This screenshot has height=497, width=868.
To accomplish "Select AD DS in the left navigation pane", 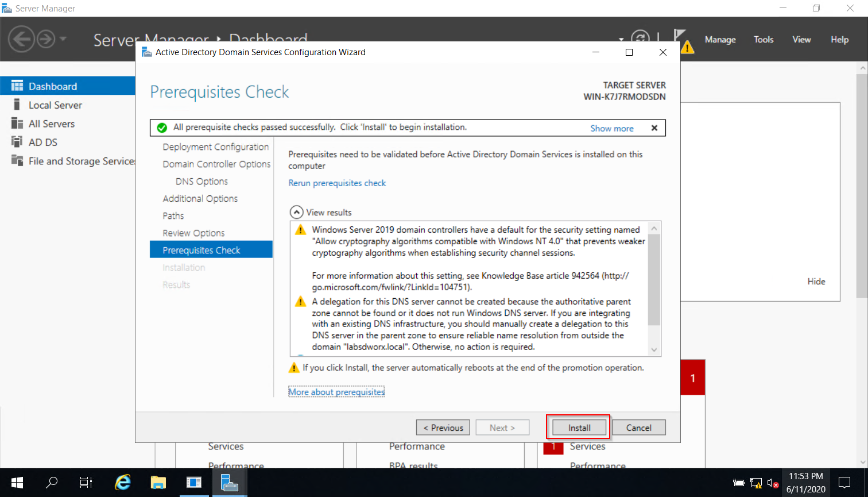I will click(x=44, y=142).
